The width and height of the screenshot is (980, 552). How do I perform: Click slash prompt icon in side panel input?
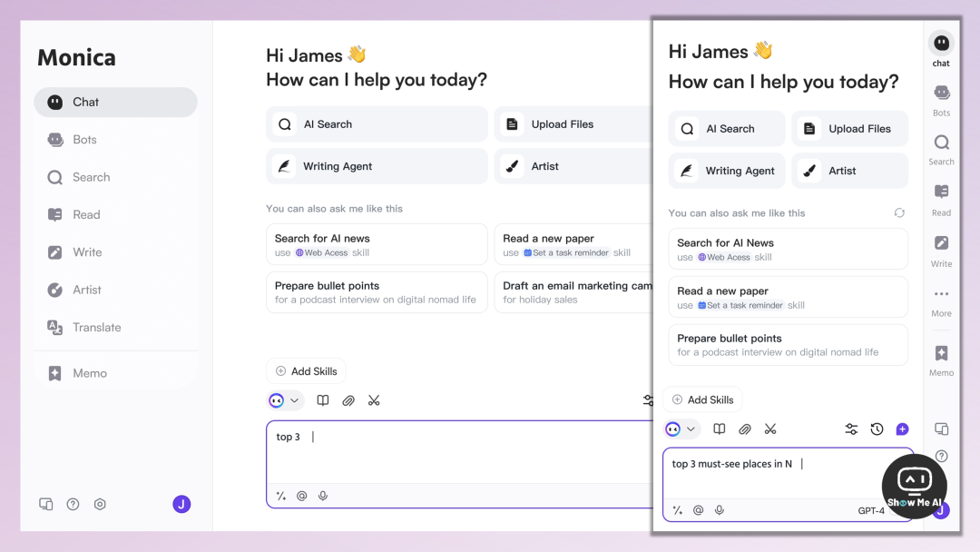[x=678, y=510]
